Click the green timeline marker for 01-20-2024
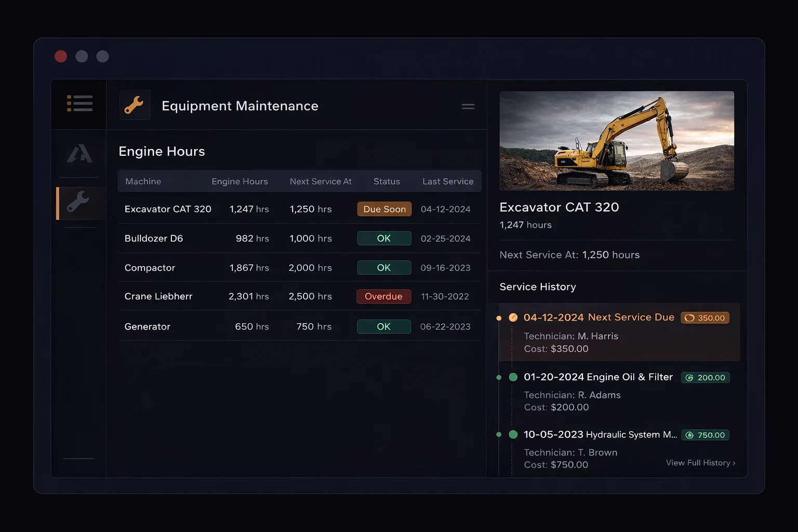The image size is (798, 532). [513, 377]
